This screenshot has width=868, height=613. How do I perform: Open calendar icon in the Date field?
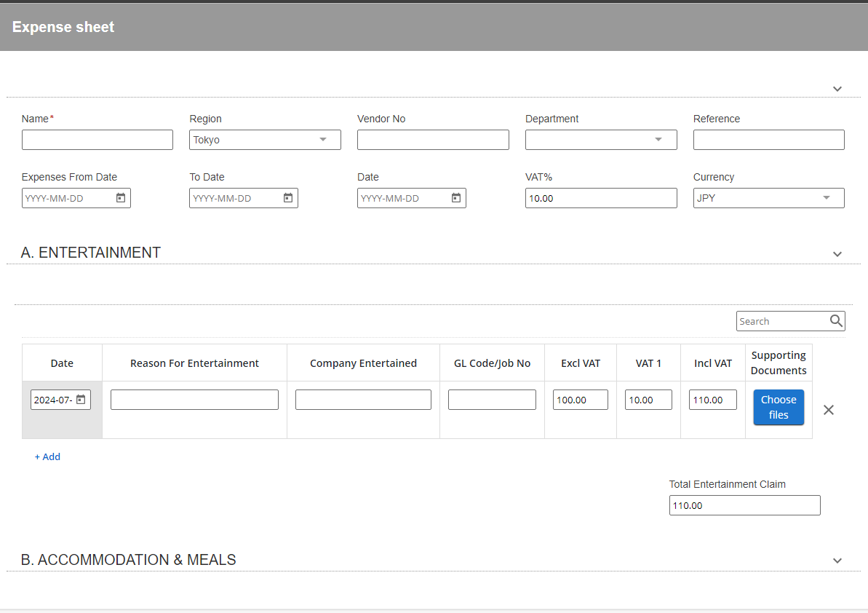coord(456,198)
